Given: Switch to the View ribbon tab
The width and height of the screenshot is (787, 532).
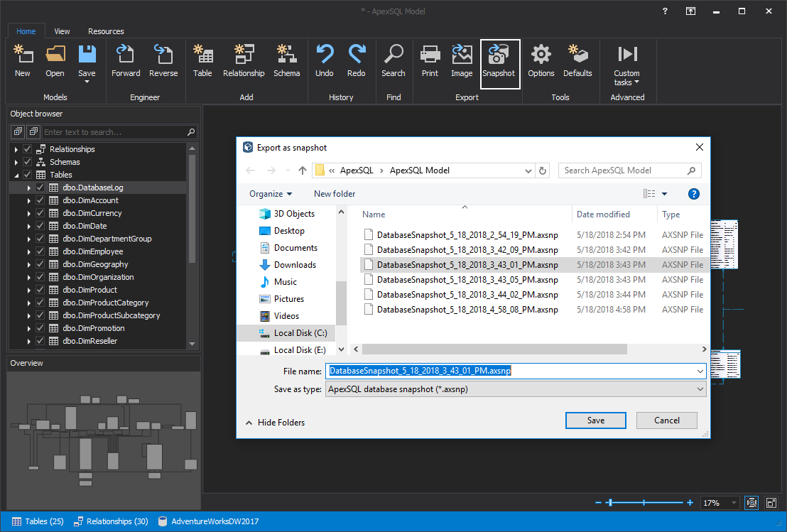Looking at the screenshot, I should click(x=62, y=31).
